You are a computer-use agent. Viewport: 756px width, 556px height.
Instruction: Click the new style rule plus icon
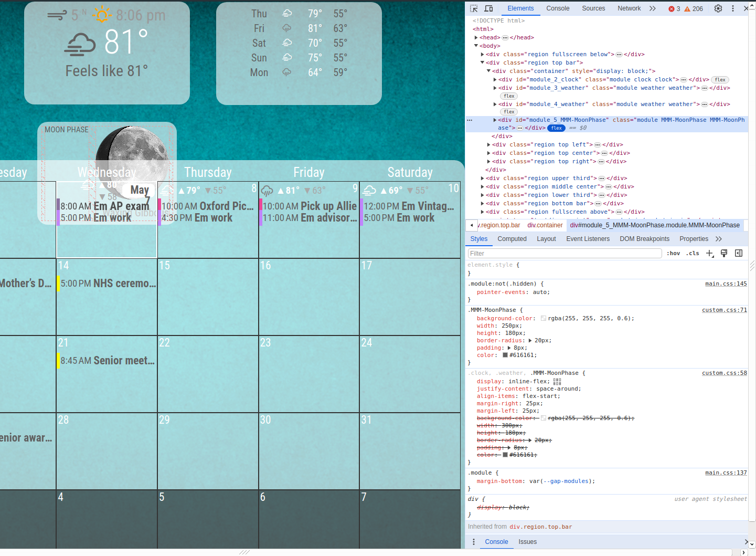709,254
